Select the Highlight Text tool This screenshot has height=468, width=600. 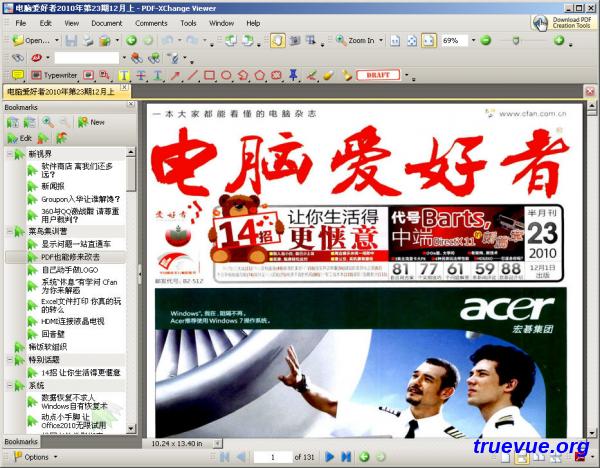point(124,75)
